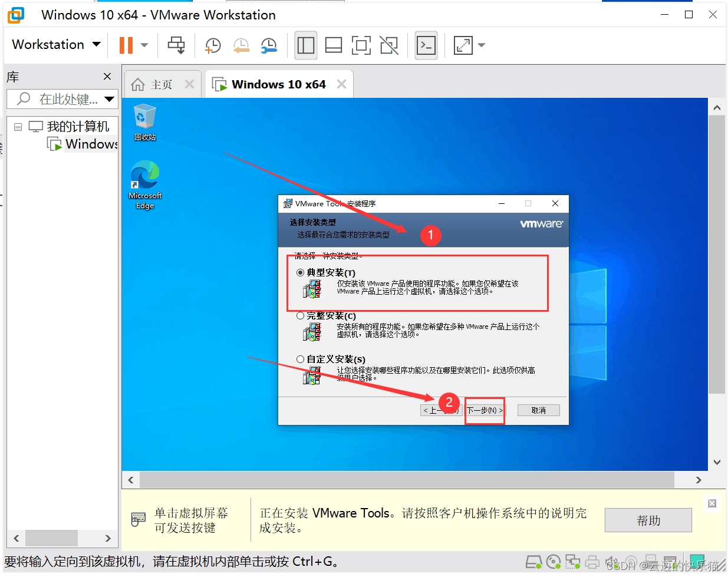
Task: Click the VM view scroll down arrow
Action: click(717, 463)
